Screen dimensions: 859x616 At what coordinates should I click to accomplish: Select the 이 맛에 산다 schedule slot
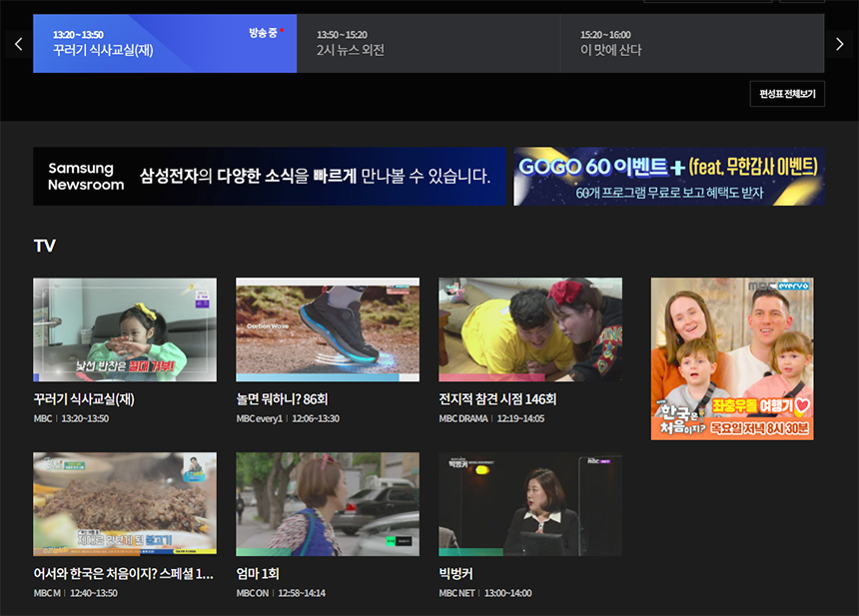click(x=692, y=43)
